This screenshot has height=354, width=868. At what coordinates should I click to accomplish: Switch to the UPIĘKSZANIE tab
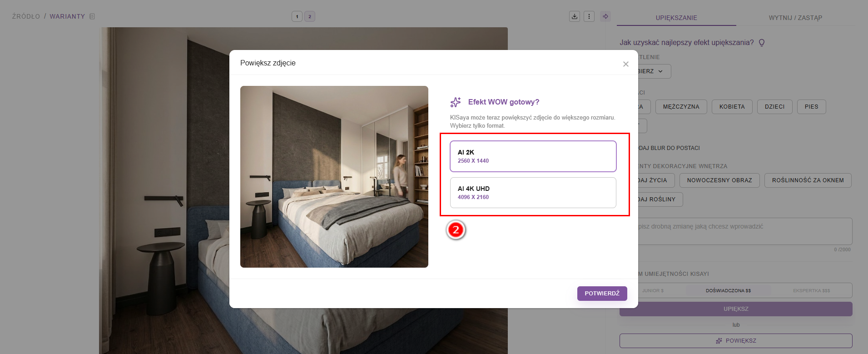click(676, 18)
